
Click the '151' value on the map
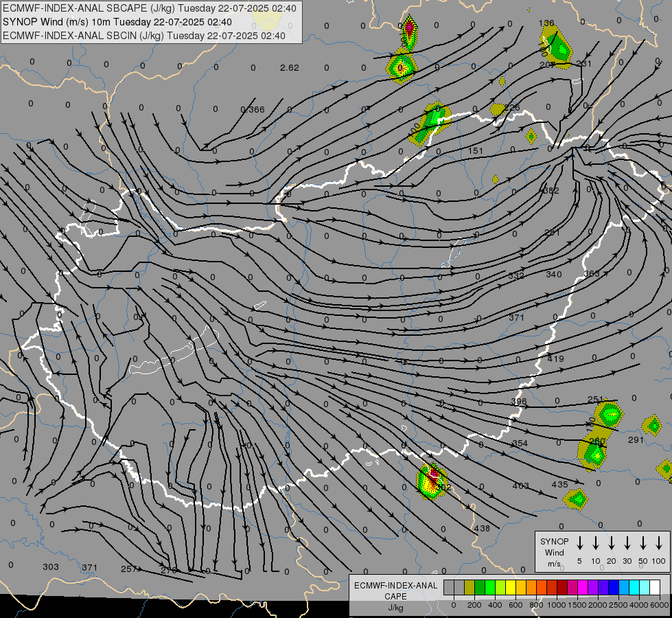pyautogui.click(x=475, y=150)
